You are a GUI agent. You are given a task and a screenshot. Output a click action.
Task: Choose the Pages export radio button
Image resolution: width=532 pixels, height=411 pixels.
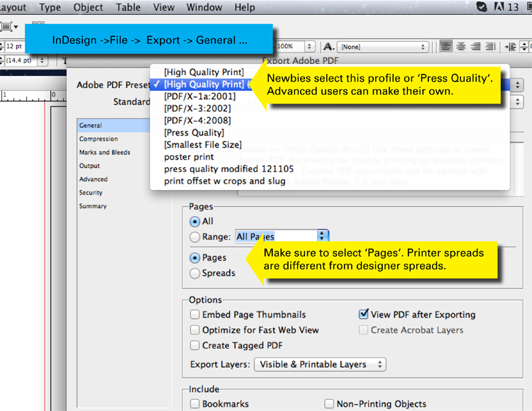195,258
